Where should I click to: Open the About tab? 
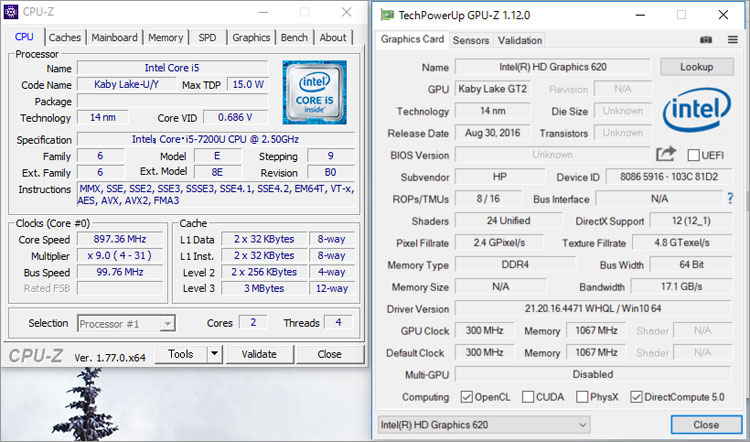pyautogui.click(x=333, y=37)
